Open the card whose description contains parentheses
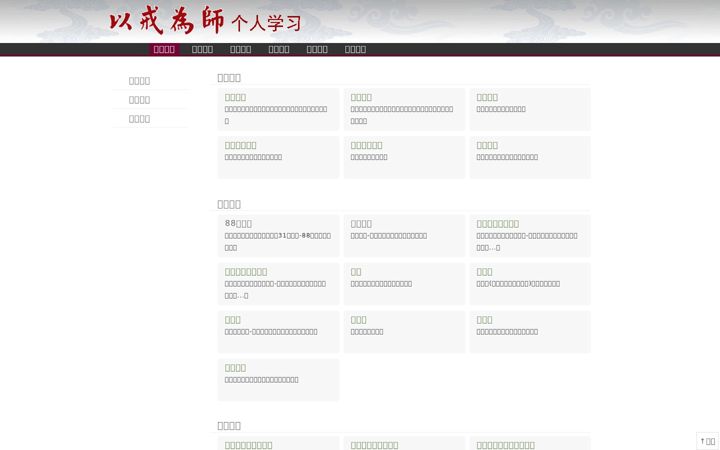This screenshot has height=450, width=720. (x=530, y=284)
